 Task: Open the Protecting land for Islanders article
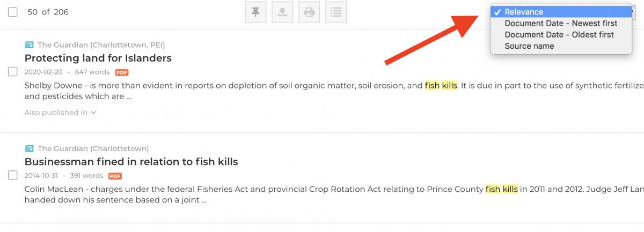(x=98, y=58)
